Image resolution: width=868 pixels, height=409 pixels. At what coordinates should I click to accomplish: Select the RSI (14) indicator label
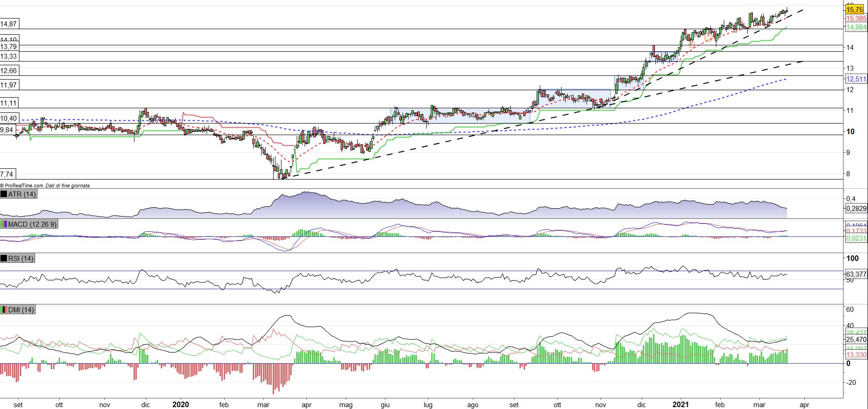(21, 259)
